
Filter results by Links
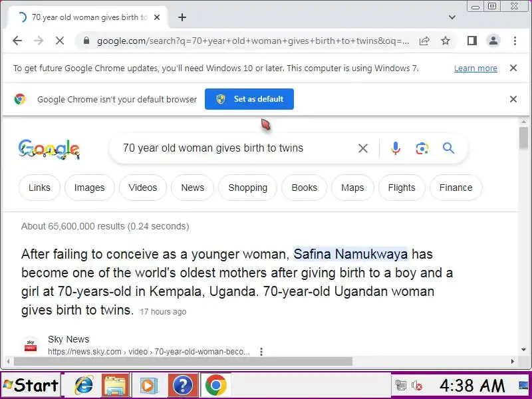[x=39, y=188]
